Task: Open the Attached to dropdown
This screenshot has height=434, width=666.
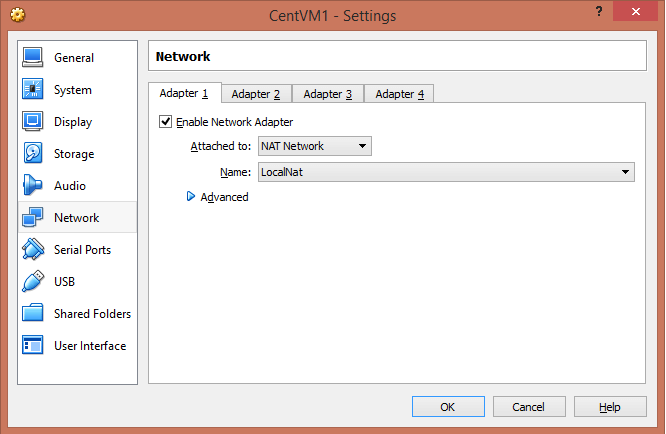Action: click(314, 147)
